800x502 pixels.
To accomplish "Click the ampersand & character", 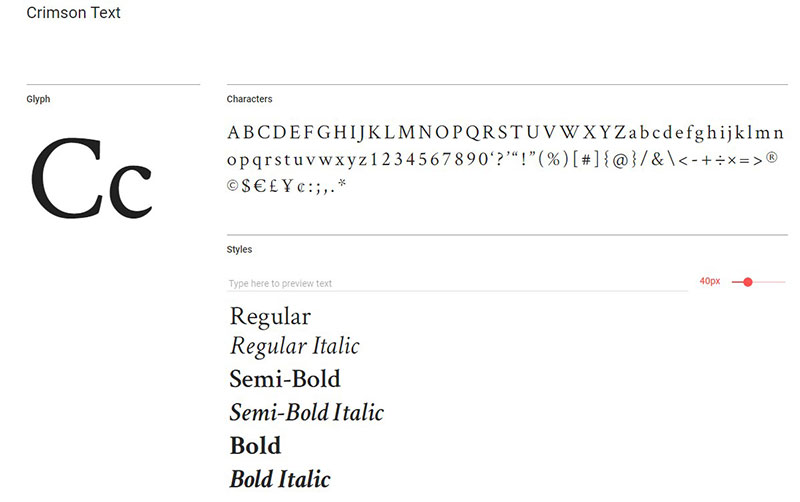I will click(658, 160).
